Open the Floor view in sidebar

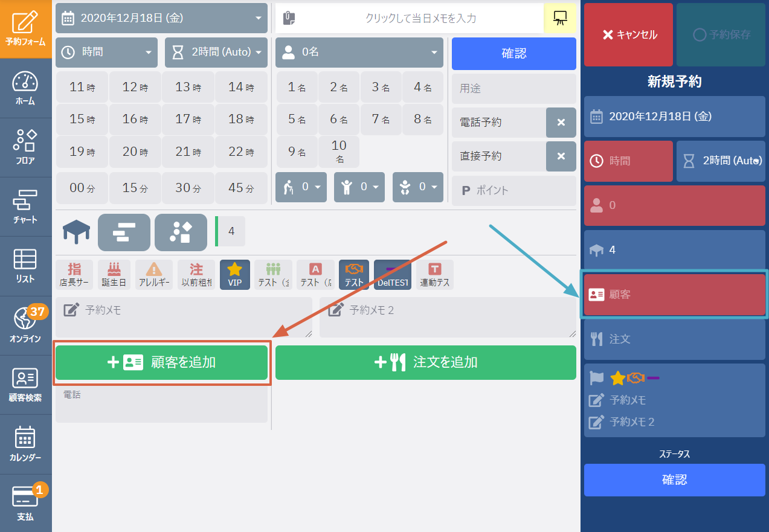click(25, 147)
